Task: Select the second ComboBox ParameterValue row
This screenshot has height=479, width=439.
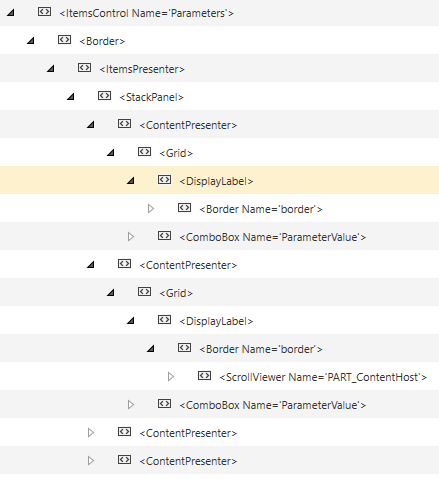Action: (219, 404)
